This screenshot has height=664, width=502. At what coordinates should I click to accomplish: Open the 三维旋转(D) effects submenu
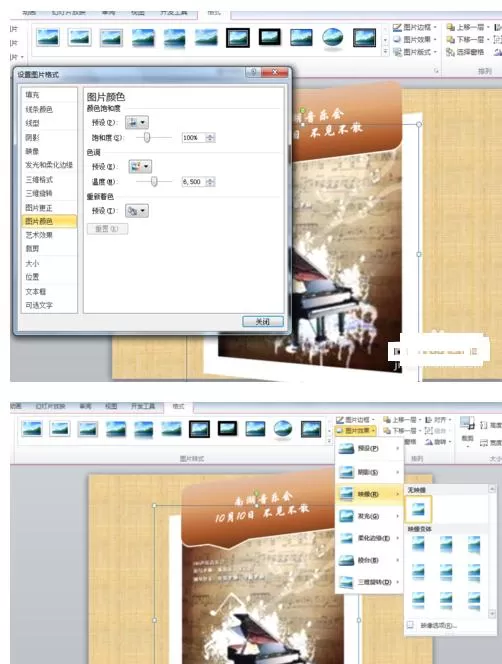(x=369, y=582)
